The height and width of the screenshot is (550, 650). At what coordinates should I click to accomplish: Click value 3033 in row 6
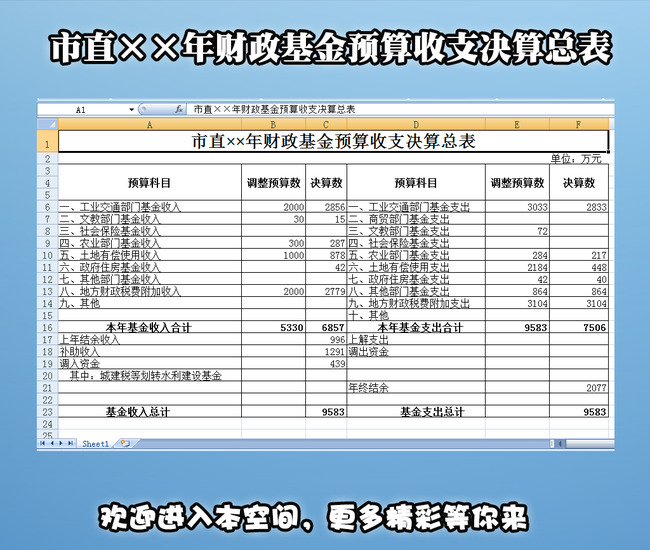pos(537,207)
